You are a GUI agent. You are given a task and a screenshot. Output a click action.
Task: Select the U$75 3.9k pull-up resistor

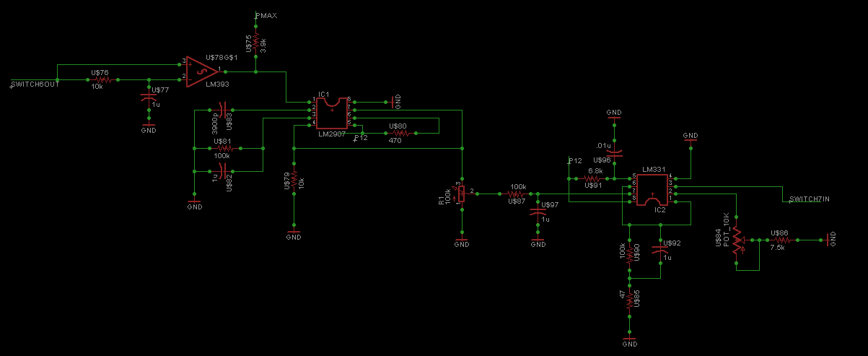256,42
